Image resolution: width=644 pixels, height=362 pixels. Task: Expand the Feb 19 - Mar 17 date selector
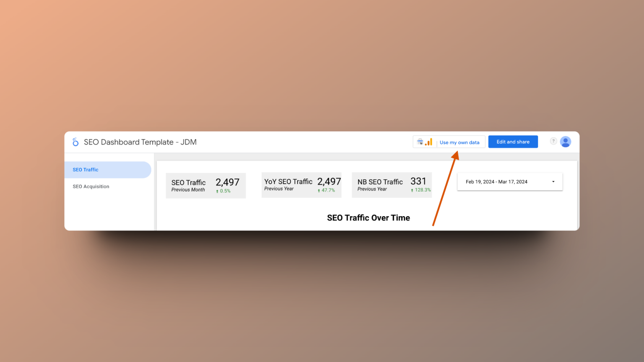click(x=509, y=181)
